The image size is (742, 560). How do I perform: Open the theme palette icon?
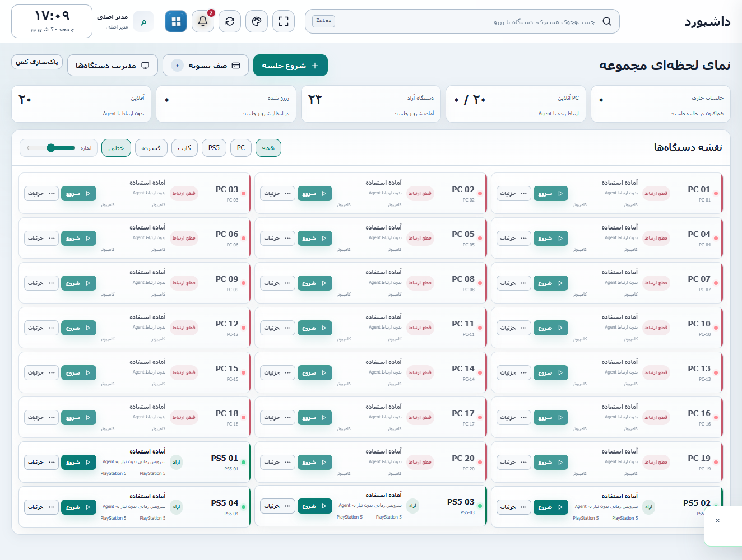point(257,21)
